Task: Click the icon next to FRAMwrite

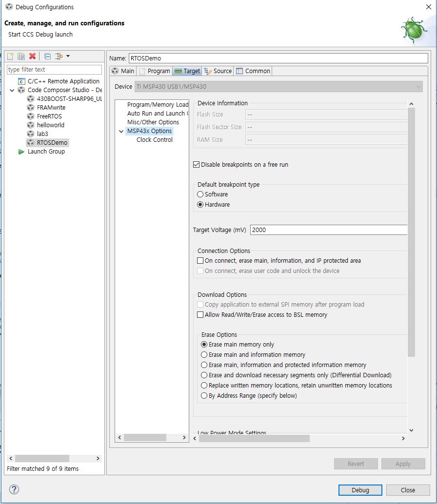Action: [31, 107]
